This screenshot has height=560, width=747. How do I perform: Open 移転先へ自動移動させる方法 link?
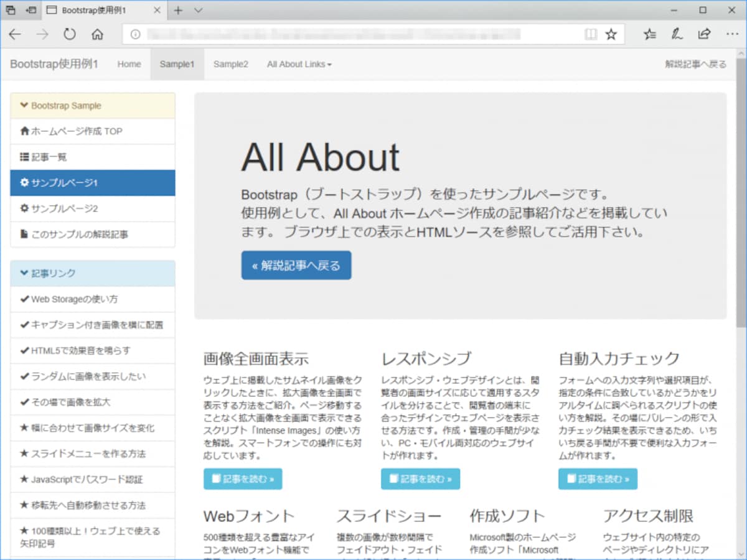coord(93,505)
